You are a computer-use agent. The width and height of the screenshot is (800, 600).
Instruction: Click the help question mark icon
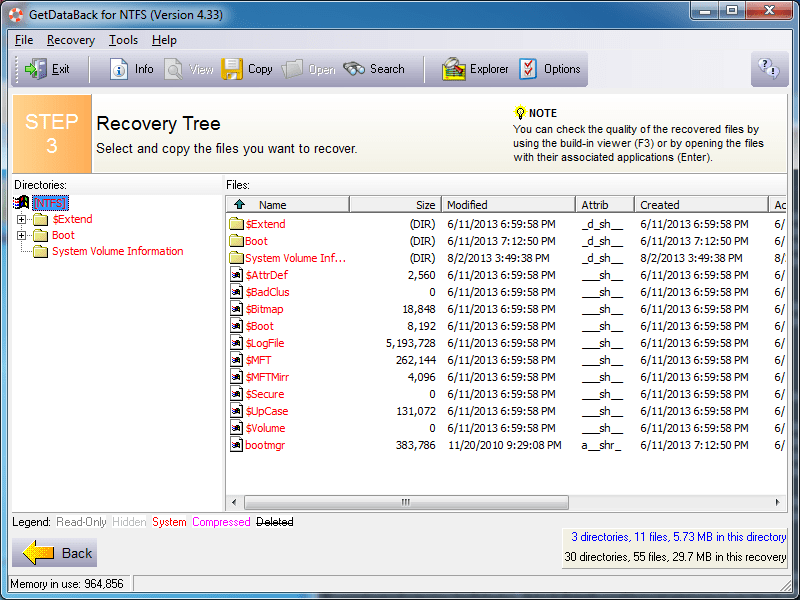tap(768, 69)
